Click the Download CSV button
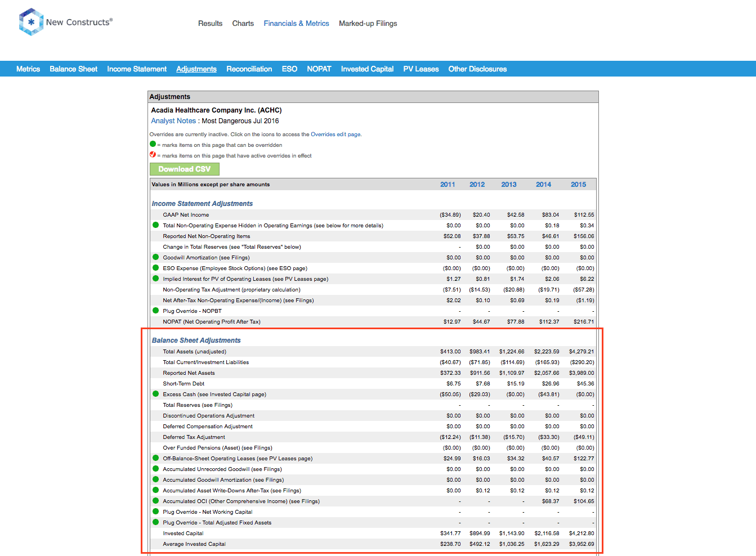Image resolution: width=756 pixels, height=556 pixels. click(x=185, y=169)
